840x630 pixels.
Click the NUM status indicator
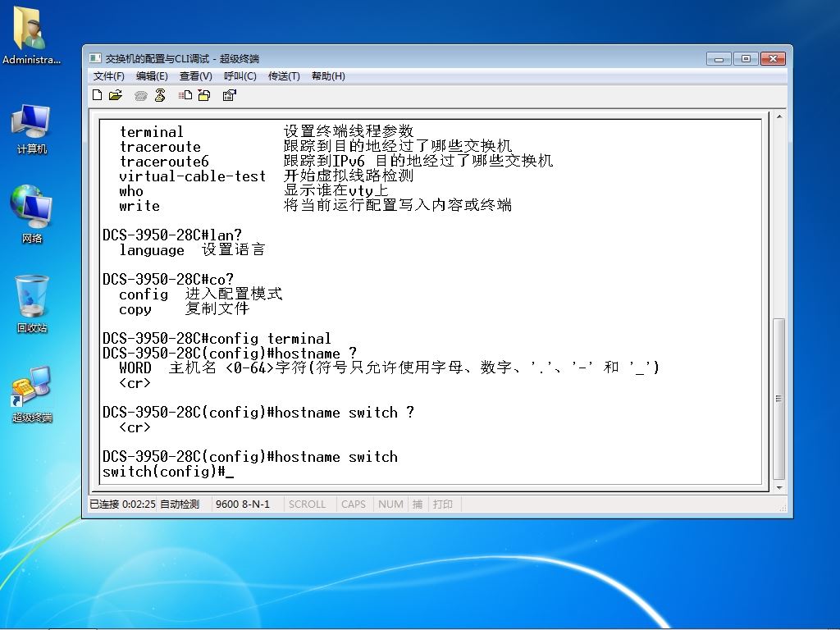(390, 504)
